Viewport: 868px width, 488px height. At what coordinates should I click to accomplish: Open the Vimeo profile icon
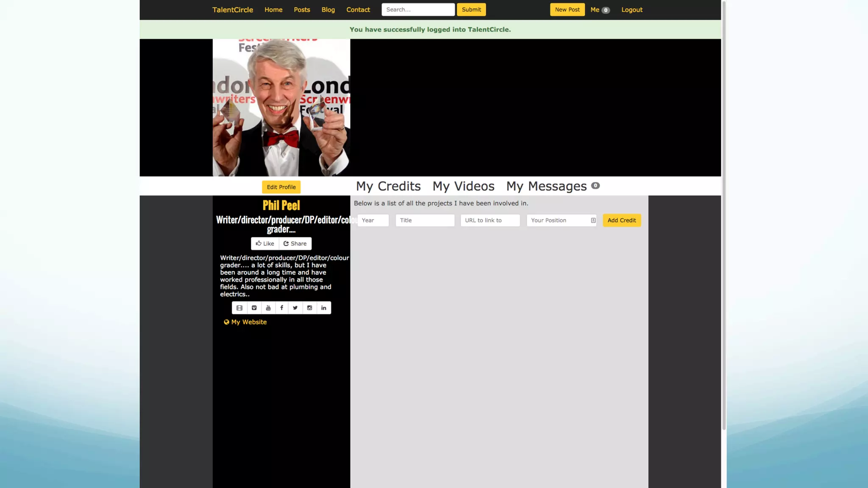(254, 308)
